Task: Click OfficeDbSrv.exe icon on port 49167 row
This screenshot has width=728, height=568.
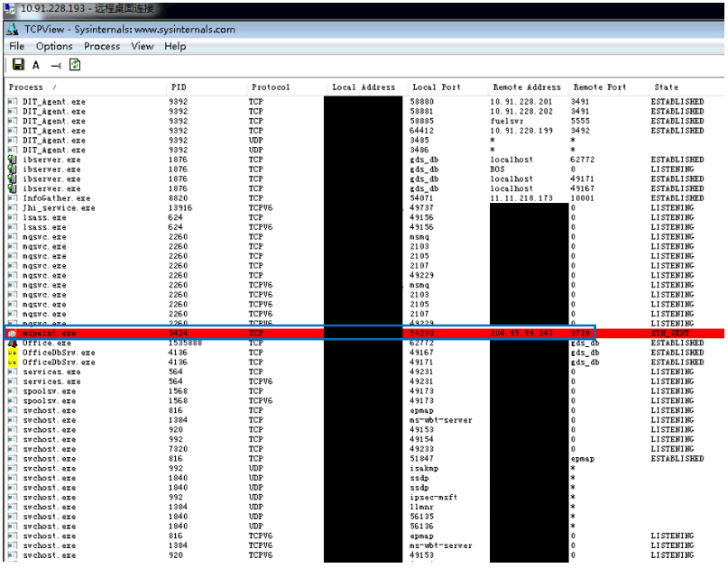Action: 12,353
